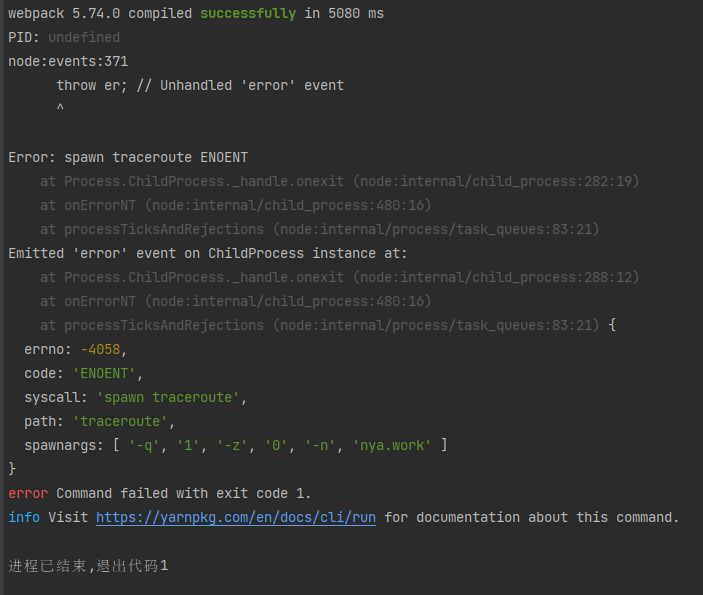Click the blue 'info' label
Screen dimensions: 703x595
click(x=24, y=517)
